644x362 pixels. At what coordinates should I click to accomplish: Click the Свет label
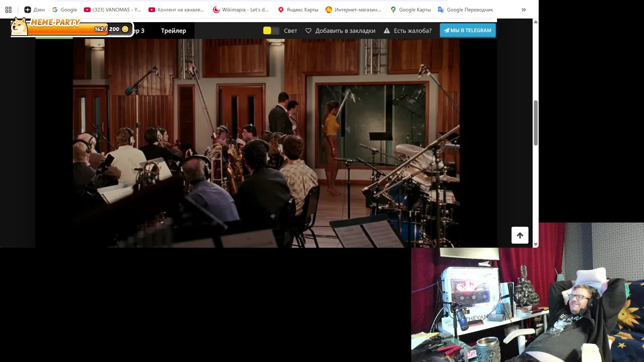pos(290,31)
